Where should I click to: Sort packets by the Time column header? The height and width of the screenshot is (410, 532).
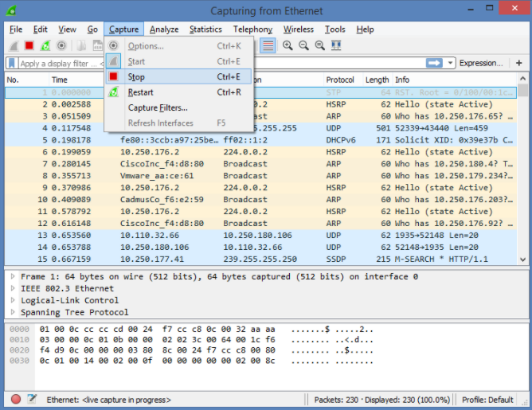click(x=76, y=80)
